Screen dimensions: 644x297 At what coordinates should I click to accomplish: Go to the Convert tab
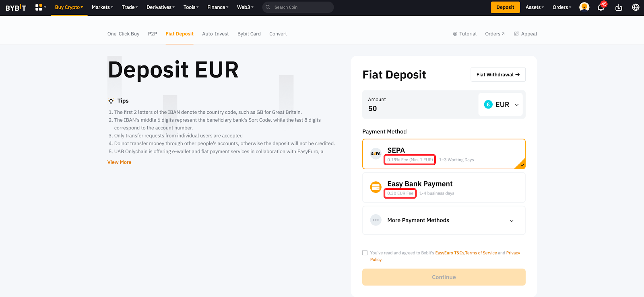coord(278,34)
